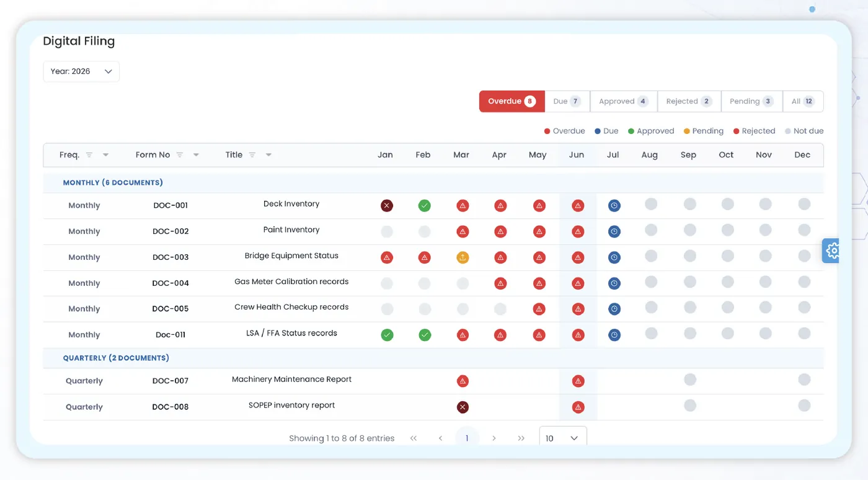Click SOPEP inventory report June overdue icon
Screen dimensions: 868x480
click(578, 407)
